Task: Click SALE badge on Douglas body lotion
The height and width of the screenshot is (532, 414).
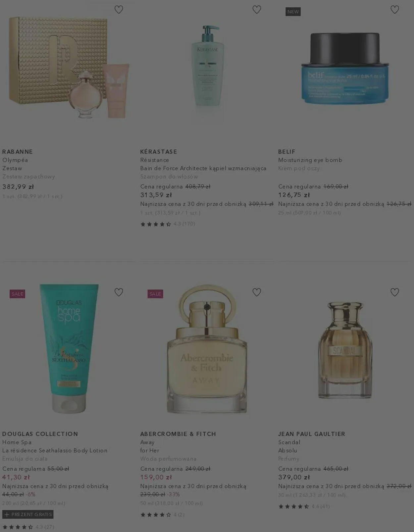Action: 17,294
